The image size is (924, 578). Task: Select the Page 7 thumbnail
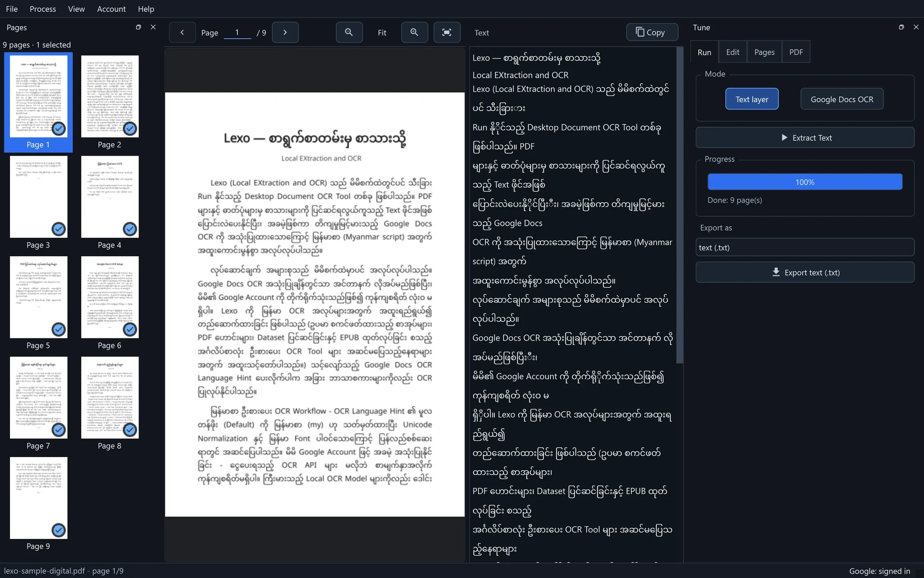click(38, 403)
